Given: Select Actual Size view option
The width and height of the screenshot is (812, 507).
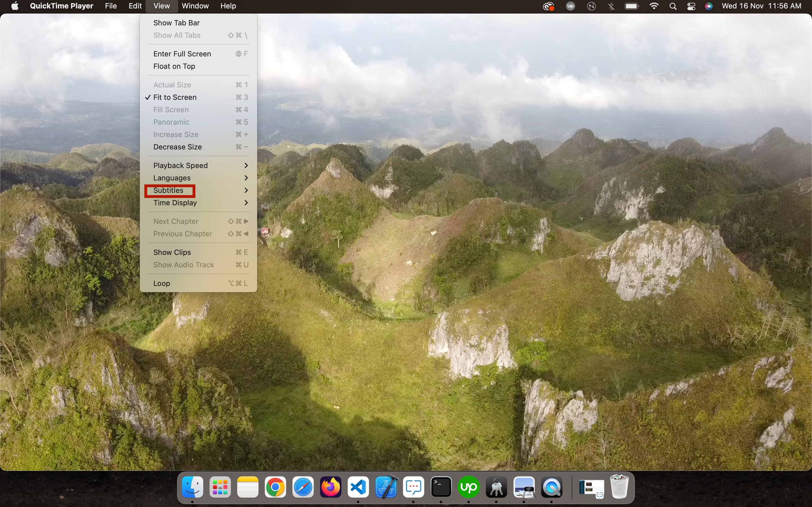Looking at the screenshot, I should pyautogui.click(x=172, y=85).
